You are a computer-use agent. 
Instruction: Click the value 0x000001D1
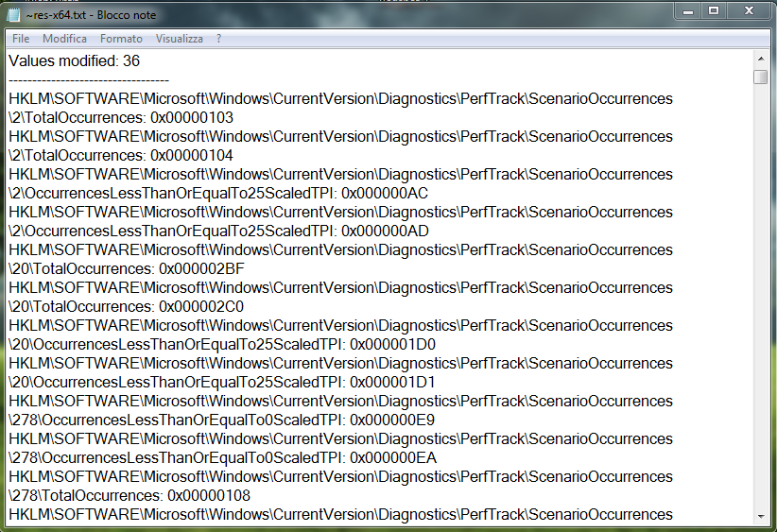click(x=392, y=383)
